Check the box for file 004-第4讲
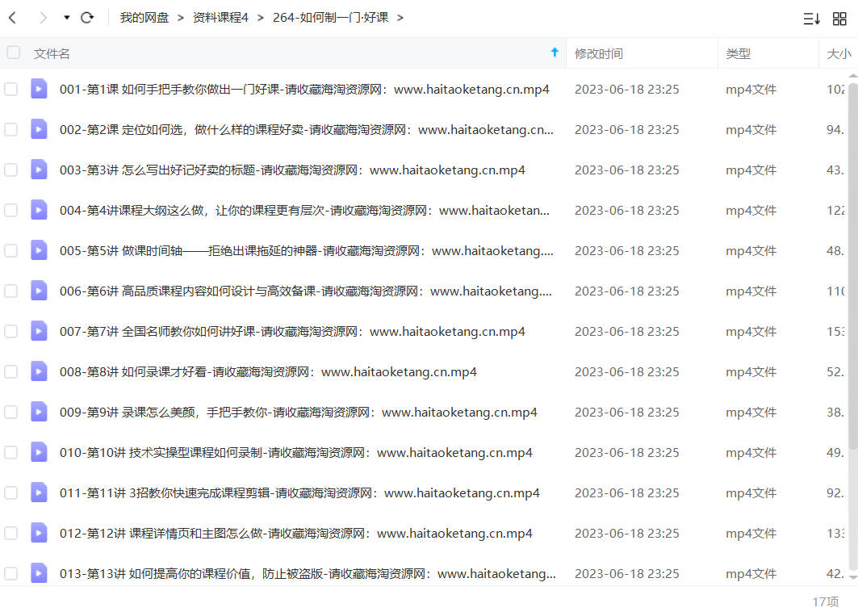 [x=11, y=210]
